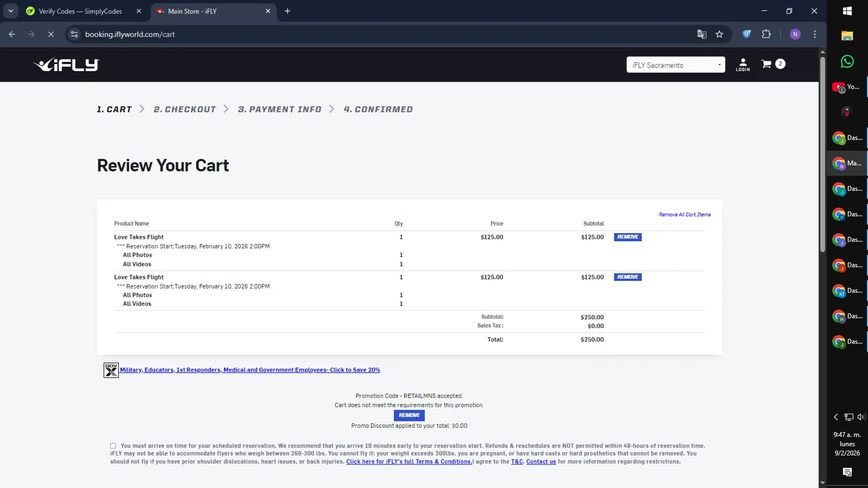
Task: Open the Yo... taskbar app
Action: point(847,87)
